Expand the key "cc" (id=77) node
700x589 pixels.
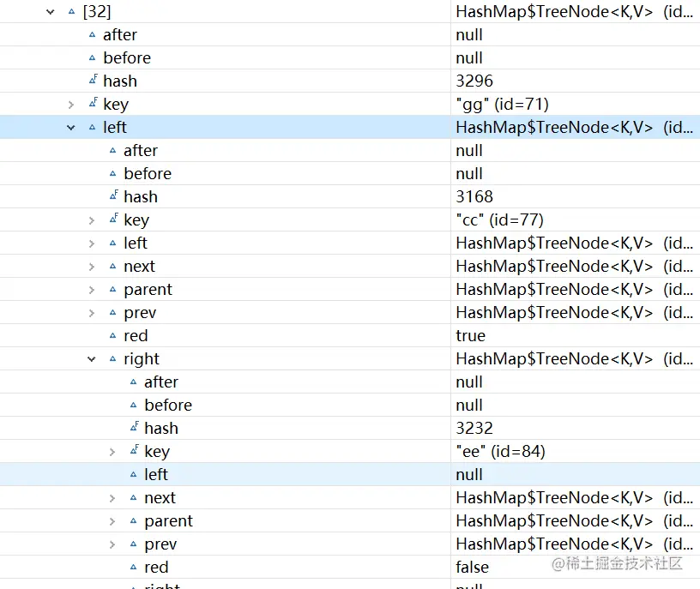92,220
